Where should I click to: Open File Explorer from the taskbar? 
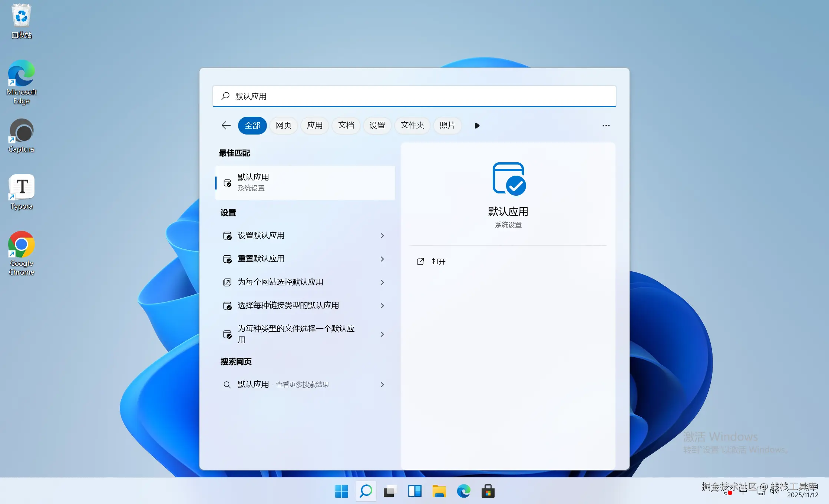(x=439, y=491)
